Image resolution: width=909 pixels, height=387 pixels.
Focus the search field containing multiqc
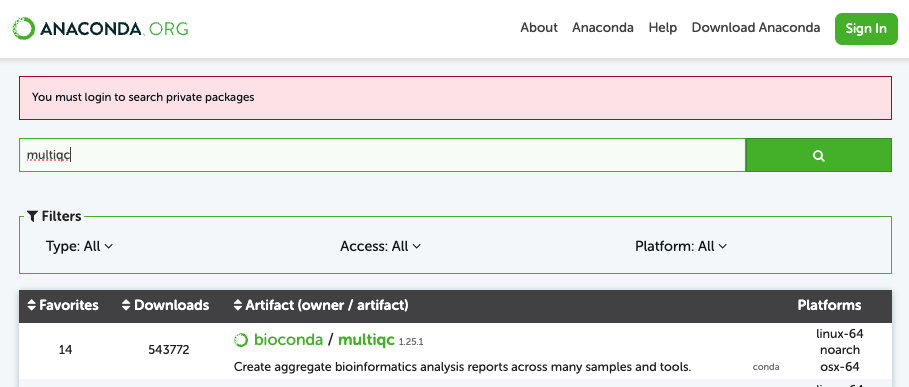pyautogui.click(x=382, y=155)
